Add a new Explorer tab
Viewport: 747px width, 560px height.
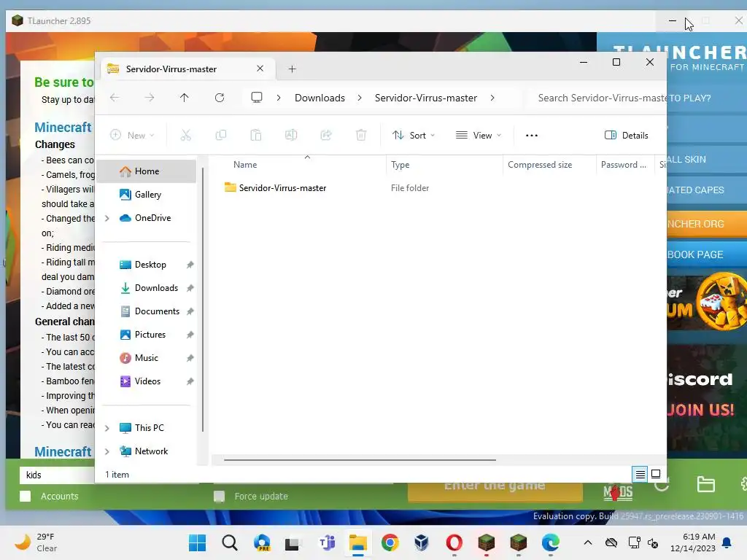tap(292, 69)
